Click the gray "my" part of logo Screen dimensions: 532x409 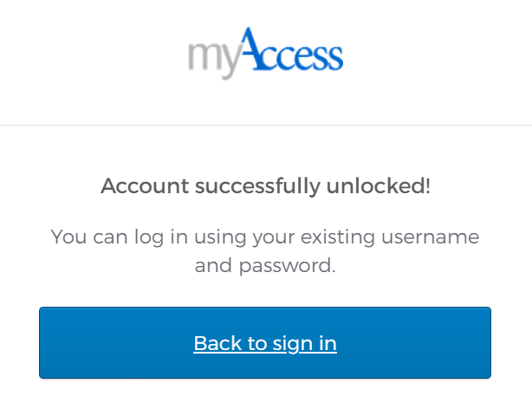pos(210,59)
